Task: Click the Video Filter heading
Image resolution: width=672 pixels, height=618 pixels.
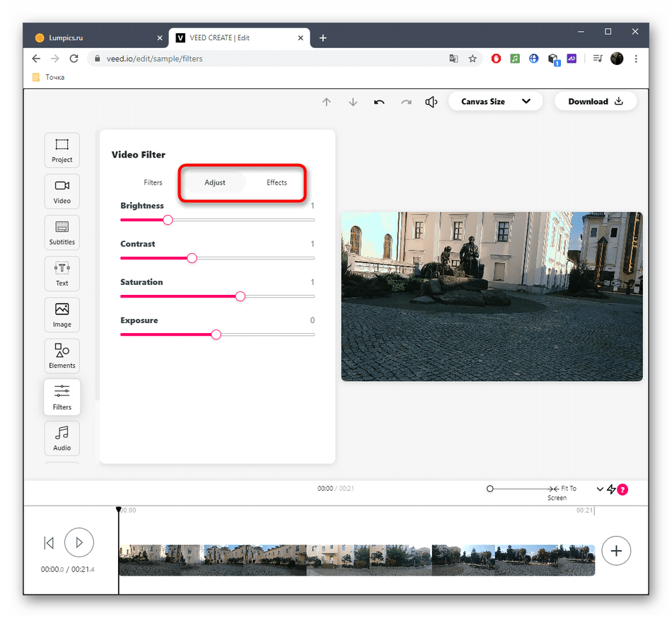Action: pos(139,155)
